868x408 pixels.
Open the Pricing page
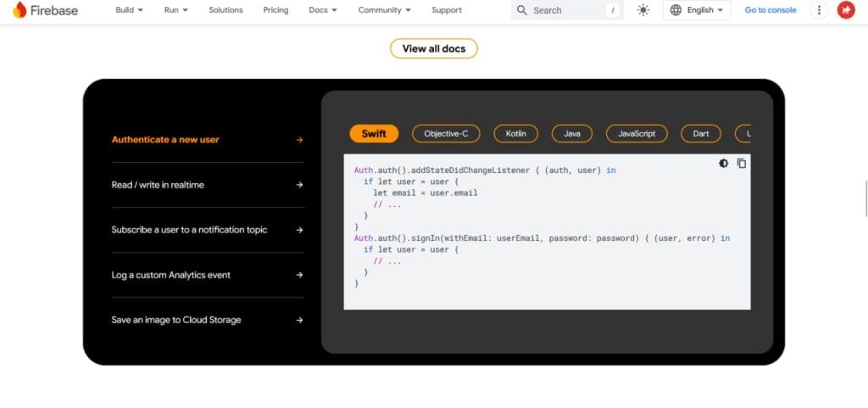pos(275,10)
